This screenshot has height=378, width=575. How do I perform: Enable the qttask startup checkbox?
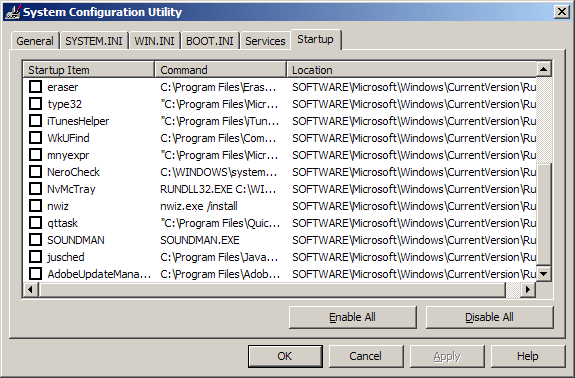pyautogui.click(x=36, y=223)
